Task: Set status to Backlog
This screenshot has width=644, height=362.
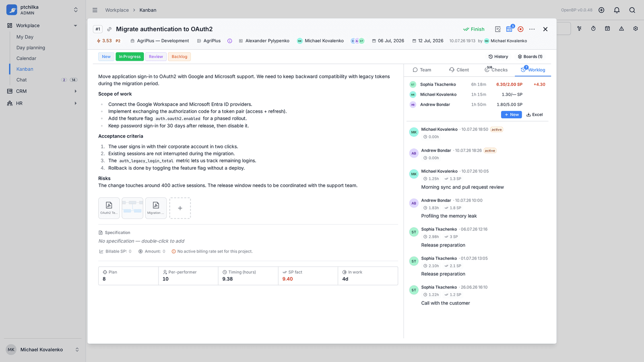Action: [x=180, y=57]
